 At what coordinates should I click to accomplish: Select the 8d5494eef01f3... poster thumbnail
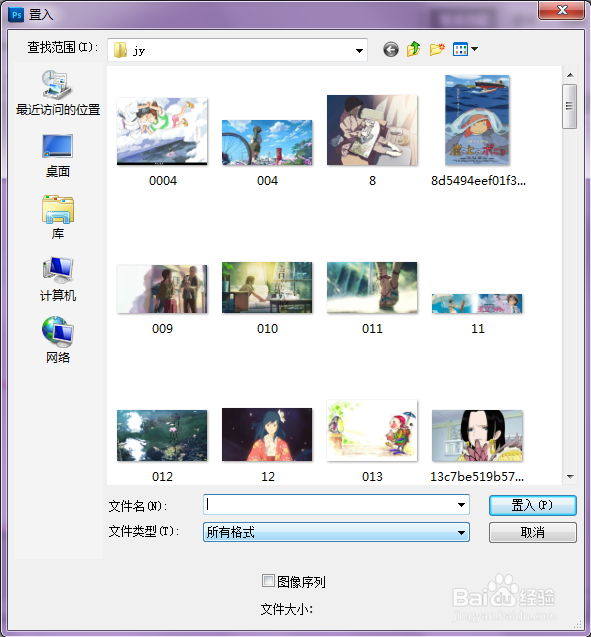pos(477,120)
